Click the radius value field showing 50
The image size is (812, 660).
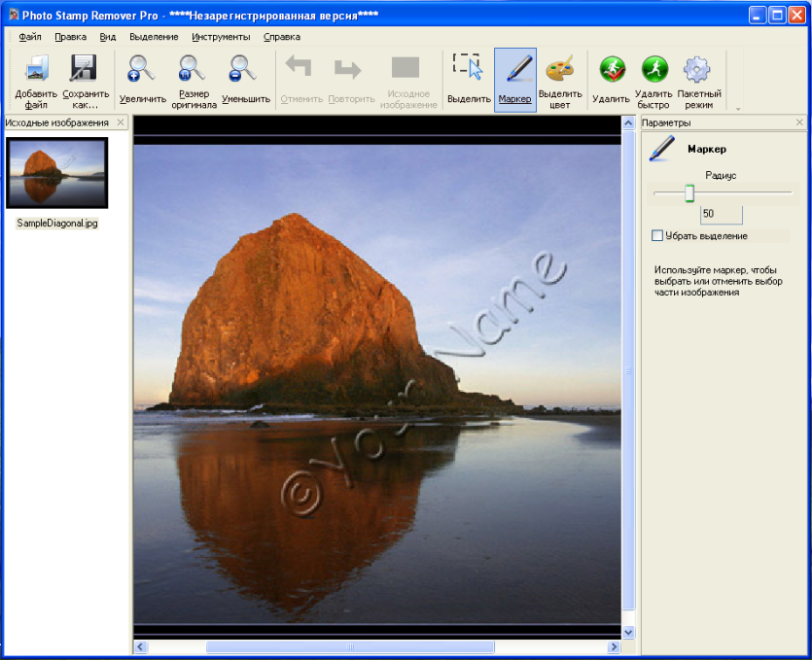(722, 214)
